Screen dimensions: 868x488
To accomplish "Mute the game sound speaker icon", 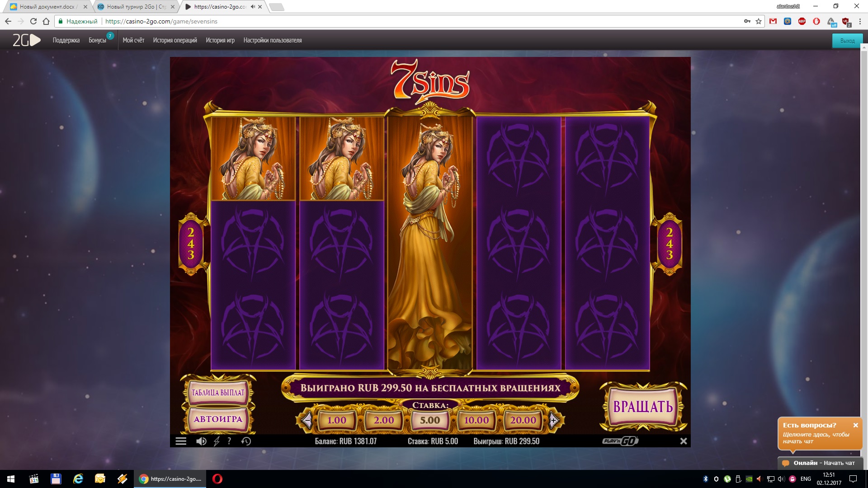I will (201, 441).
